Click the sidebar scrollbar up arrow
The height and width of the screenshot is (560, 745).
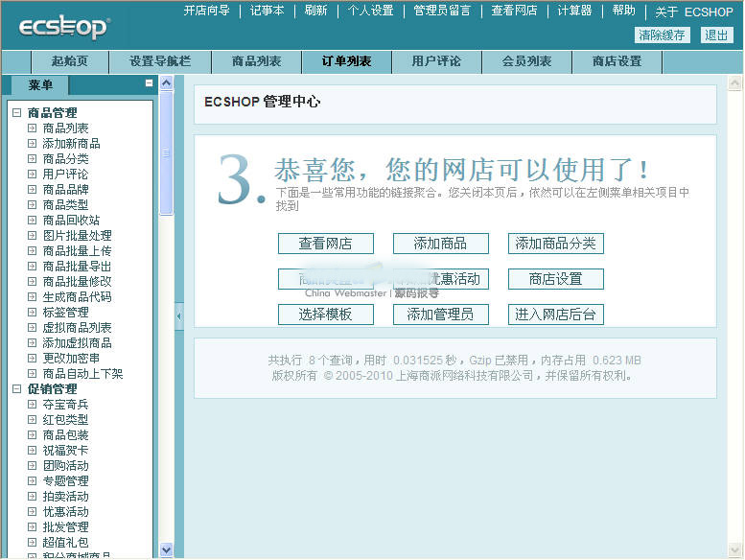166,83
